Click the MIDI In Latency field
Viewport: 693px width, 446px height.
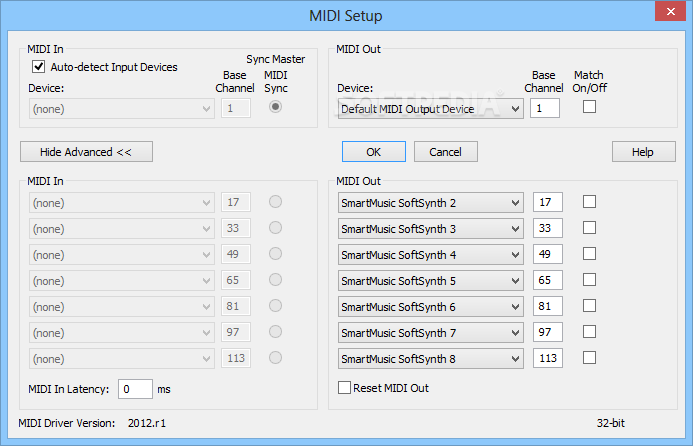135,389
